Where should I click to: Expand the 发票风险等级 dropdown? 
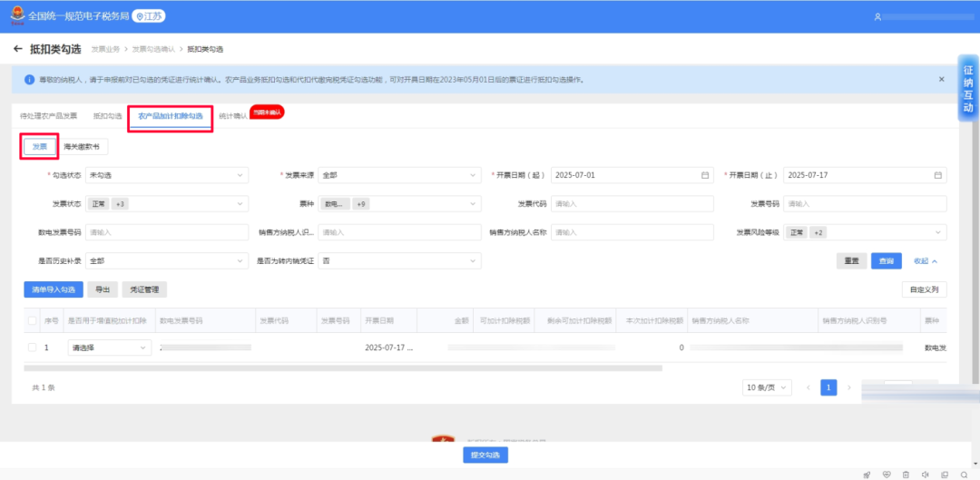(865, 232)
